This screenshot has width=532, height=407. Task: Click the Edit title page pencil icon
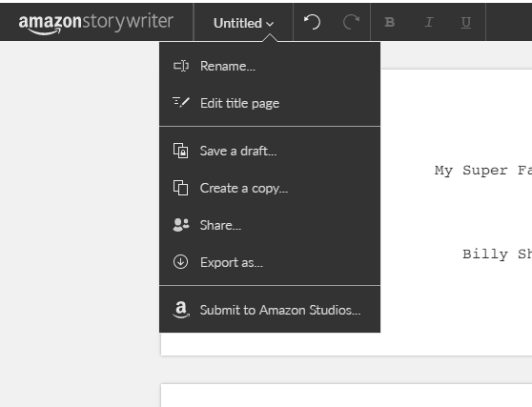(x=181, y=102)
